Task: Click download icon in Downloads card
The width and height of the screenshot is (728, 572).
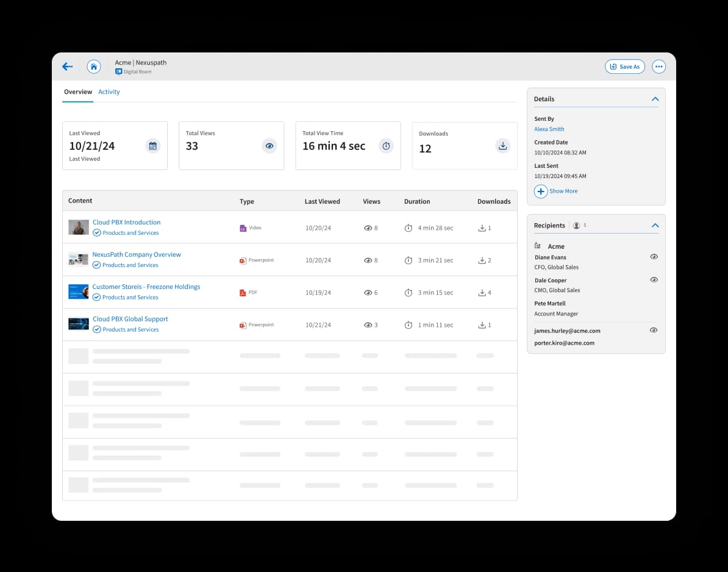Action: tap(502, 146)
